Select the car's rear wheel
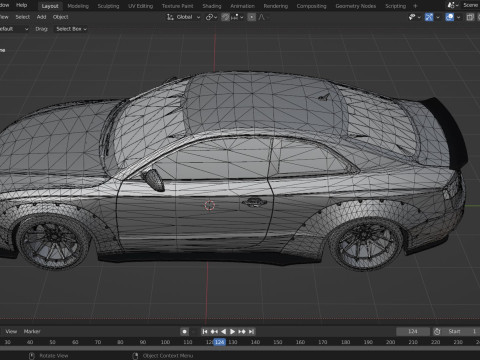 (366, 244)
